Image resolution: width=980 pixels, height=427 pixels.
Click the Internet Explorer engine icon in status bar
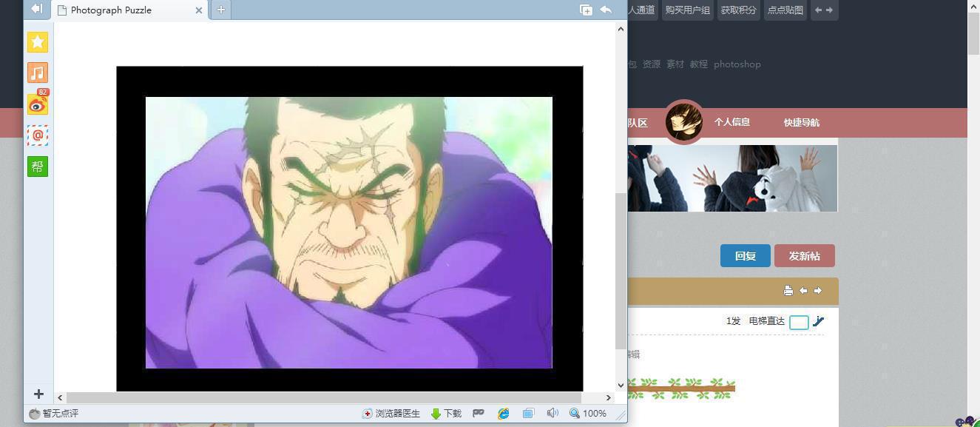[x=504, y=414]
